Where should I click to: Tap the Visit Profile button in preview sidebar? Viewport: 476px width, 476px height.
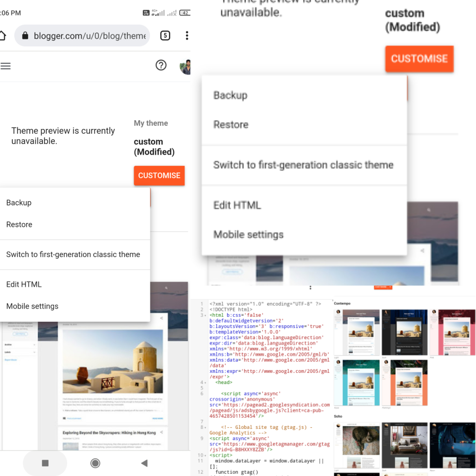pos(20,334)
